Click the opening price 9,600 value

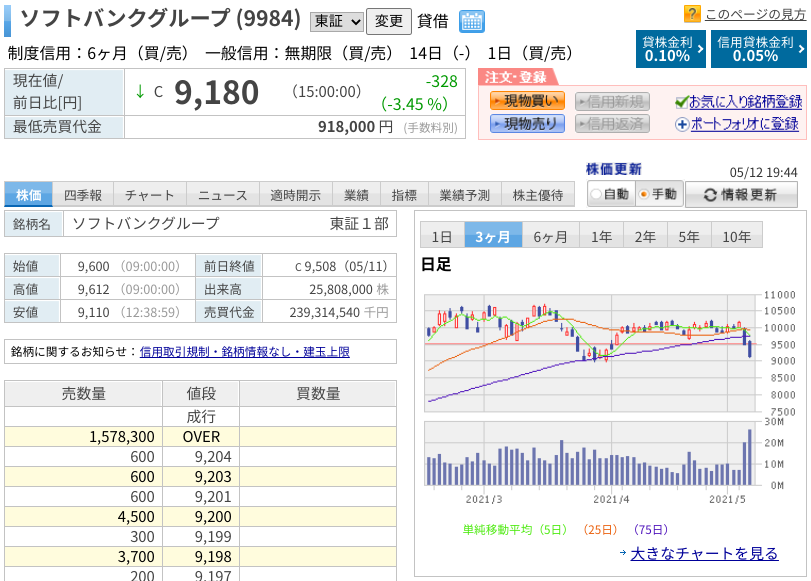(94, 266)
